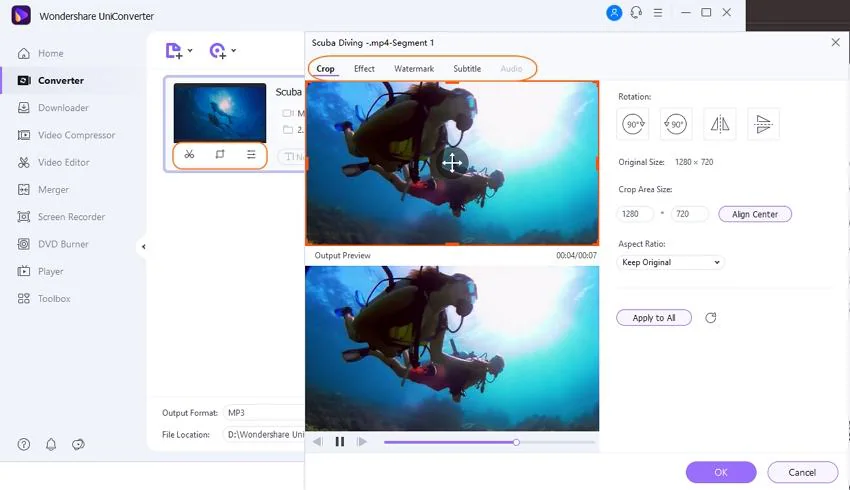Reset crop settings with the refresh icon
Image resolution: width=850 pixels, height=490 pixels.
[711, 318]
